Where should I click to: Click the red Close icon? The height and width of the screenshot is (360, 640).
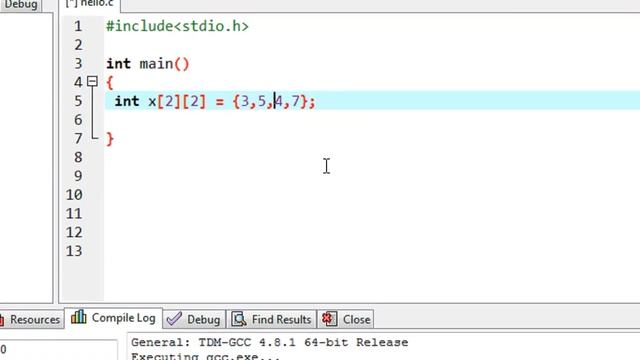329,319
